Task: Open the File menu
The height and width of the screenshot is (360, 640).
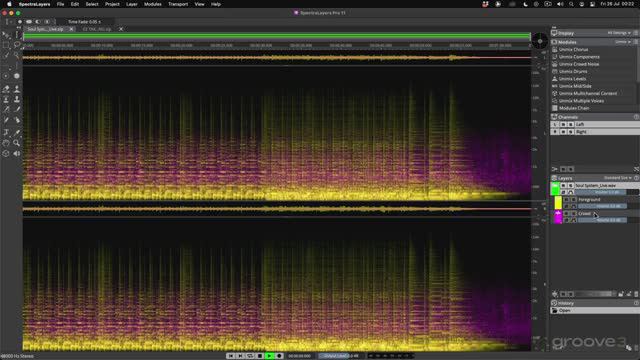Action: (x=60, y=4)
